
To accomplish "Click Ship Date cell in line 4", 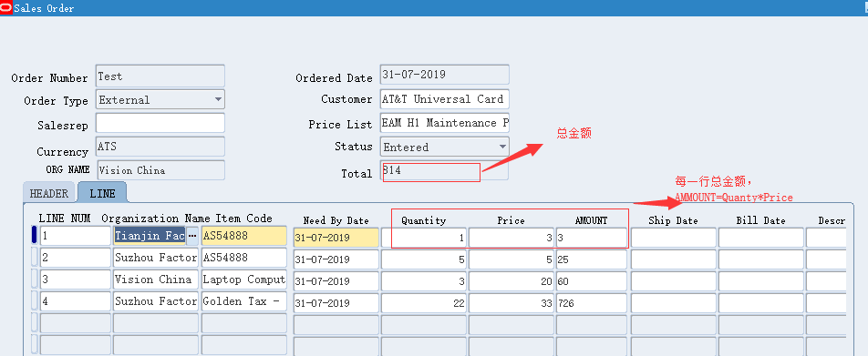I will (x=674, y=303).
